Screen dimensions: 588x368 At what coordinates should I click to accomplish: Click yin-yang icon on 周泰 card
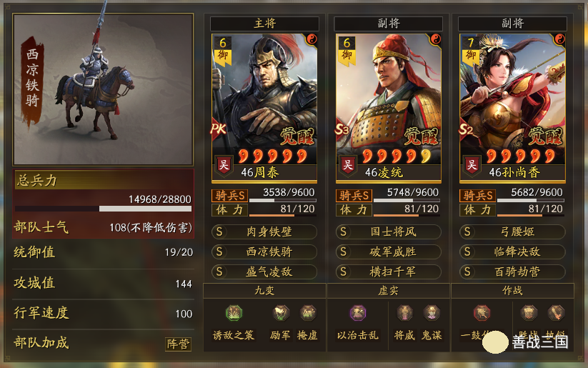tap(312, 39)
